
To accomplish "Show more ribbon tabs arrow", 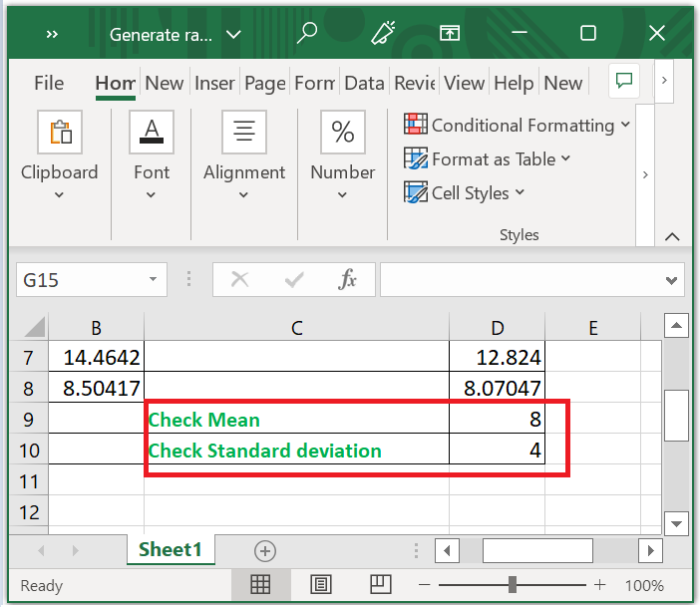I will (664, 80).
